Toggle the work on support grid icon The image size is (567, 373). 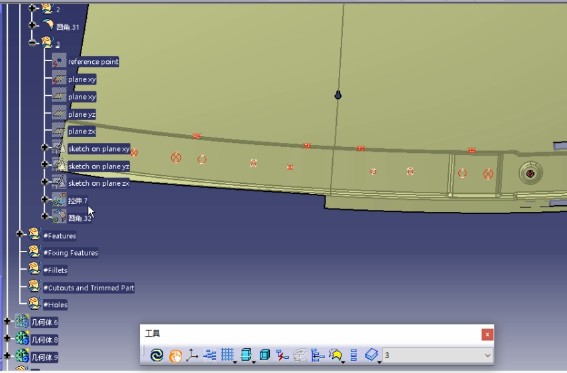pos(227,355)
